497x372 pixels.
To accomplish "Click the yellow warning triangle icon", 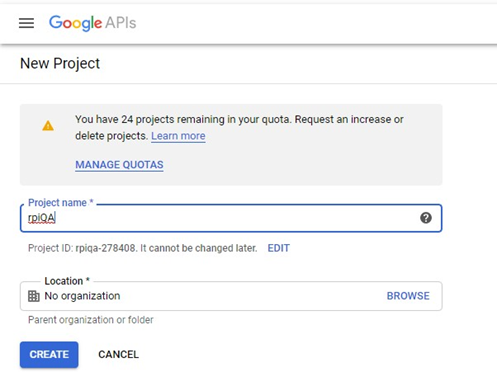I will coord(48,126).
